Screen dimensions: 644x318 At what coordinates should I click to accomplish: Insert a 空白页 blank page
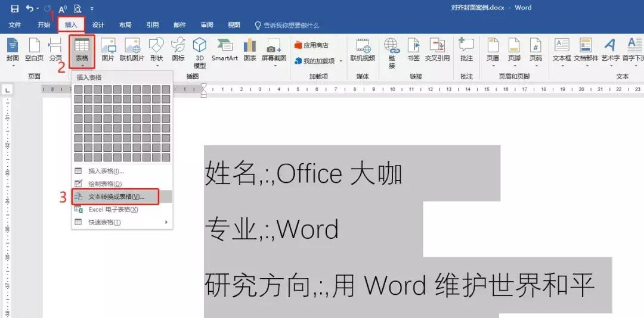pyautogui.click(x=34, y=50)
